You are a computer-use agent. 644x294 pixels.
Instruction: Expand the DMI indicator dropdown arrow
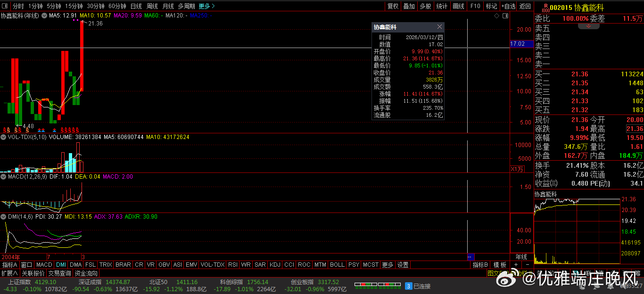[4, 216]
